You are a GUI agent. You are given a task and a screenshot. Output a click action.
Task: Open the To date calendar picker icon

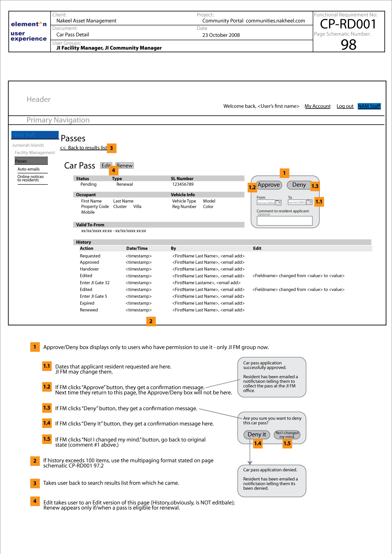309,202
